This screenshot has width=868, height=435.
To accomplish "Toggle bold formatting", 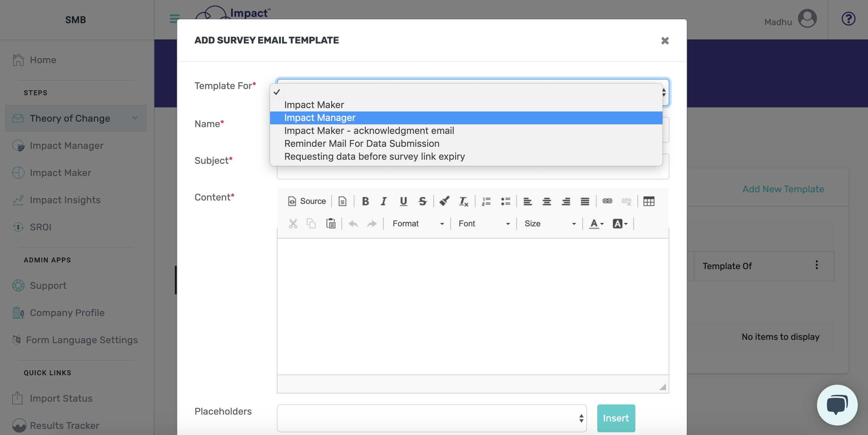I will pos(366,201).
